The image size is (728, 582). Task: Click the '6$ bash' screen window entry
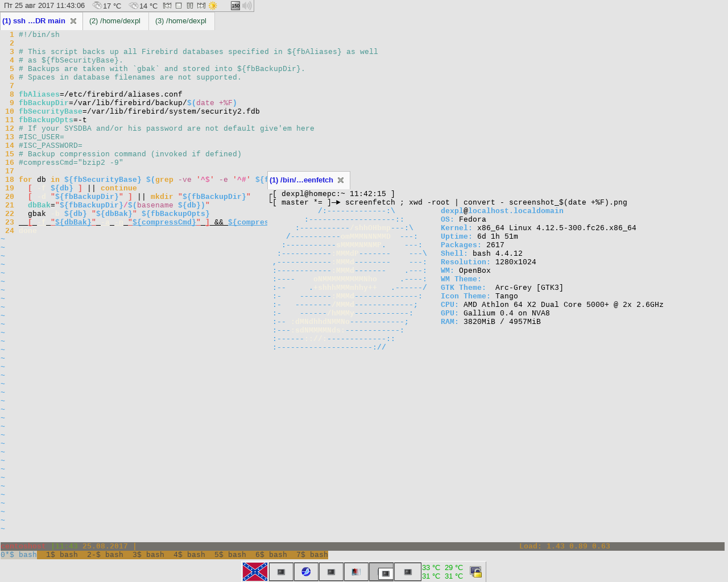pyautogui.click(x=271, y=555)
